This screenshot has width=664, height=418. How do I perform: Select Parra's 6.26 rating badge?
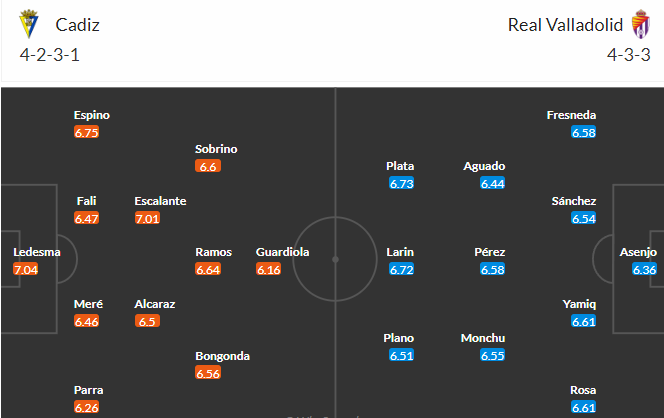tap(86, 407)
